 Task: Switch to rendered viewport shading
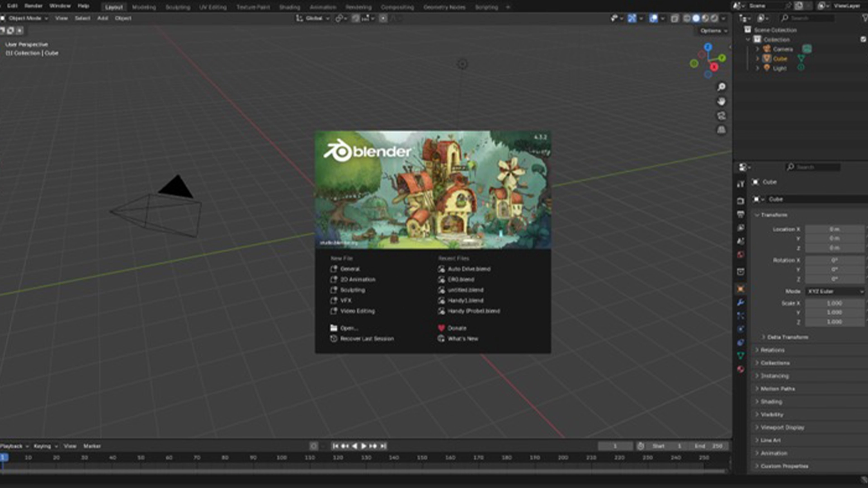[714, 18]
